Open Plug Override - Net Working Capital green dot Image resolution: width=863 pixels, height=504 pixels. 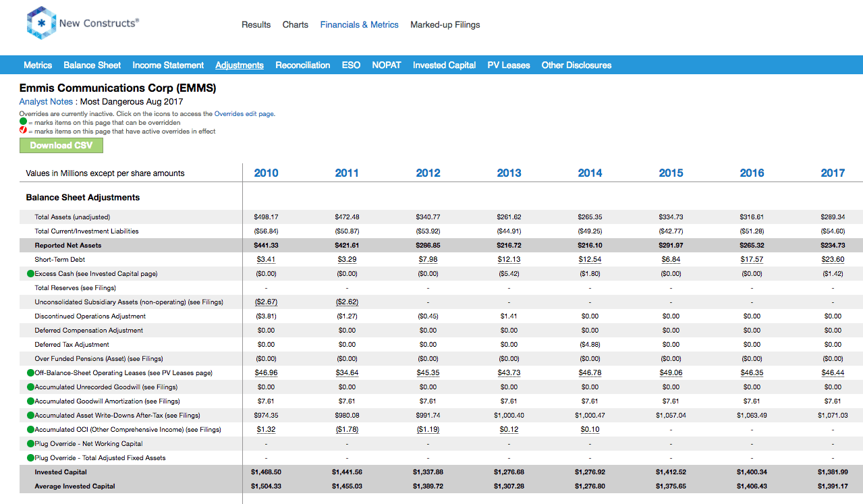[x=30, y=444]
